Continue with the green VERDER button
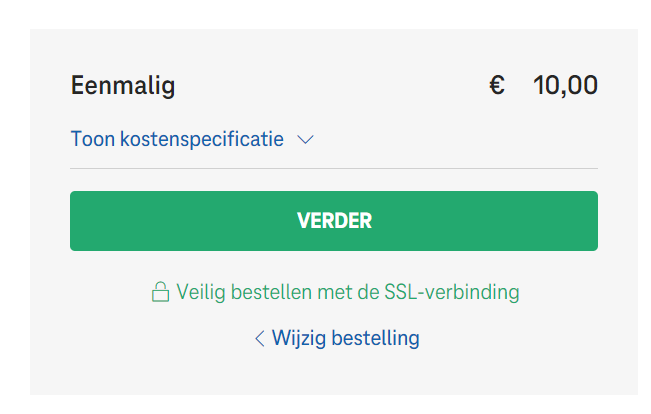Image resolution: width=651 pixels, height=414 pixels. (334, 221)
